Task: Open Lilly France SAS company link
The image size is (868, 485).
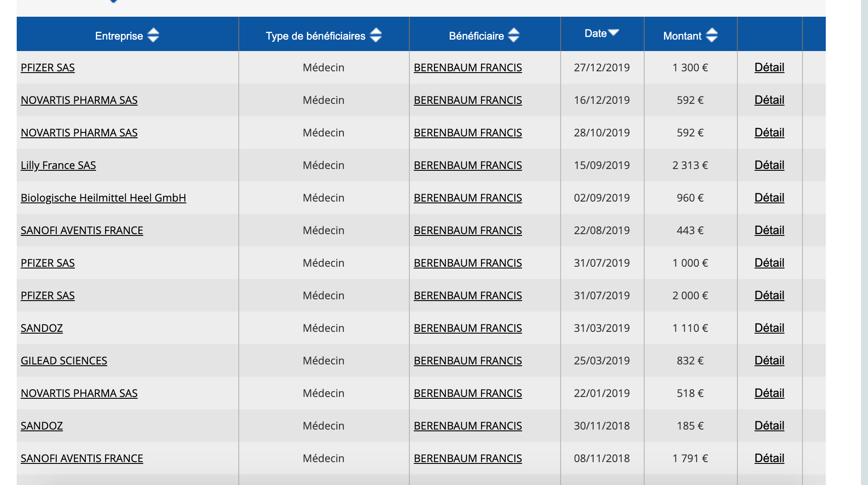Action: pyautogui.click(x=58, y=165)
